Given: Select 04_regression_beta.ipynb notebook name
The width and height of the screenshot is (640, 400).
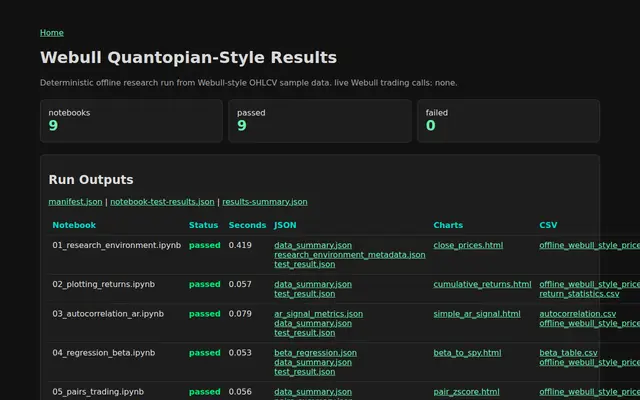Looking at the screenshot, I should [104, 353].
